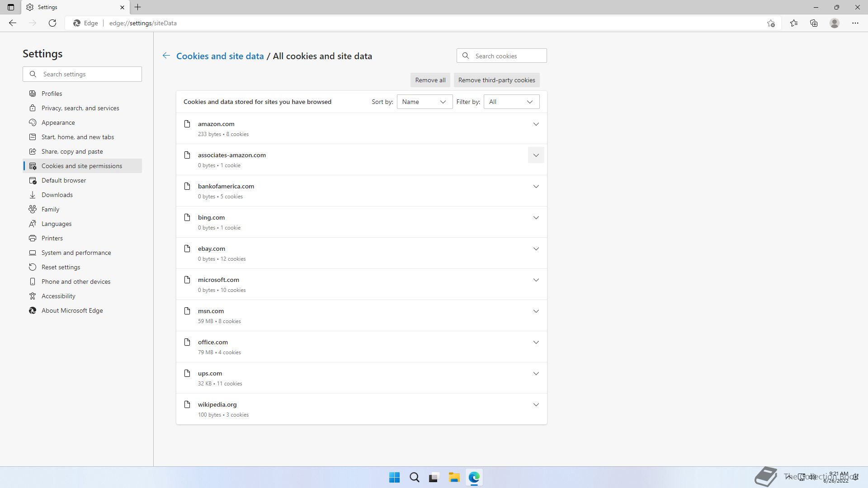Open File Explorer in taskbar
868x488 pixels.
(454, 477)
